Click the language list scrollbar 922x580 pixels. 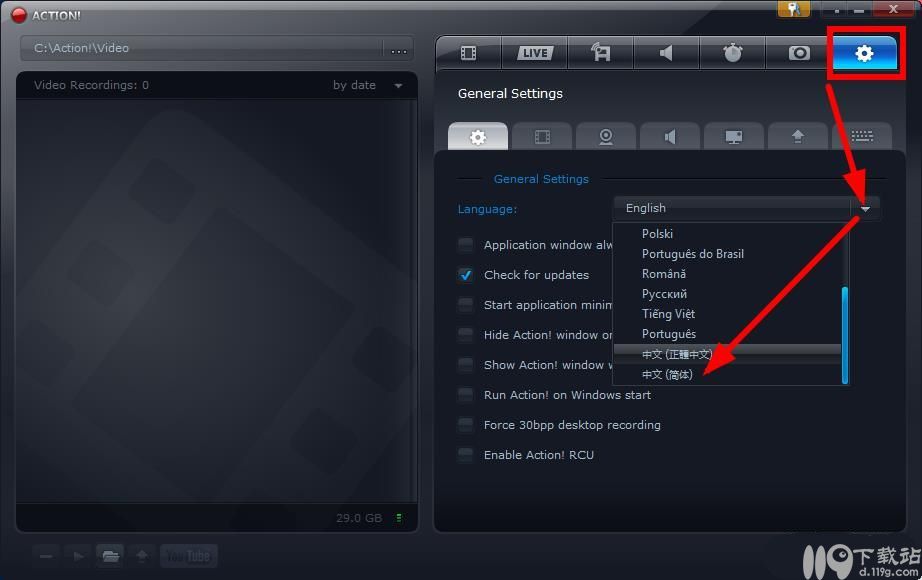(845, 334)
